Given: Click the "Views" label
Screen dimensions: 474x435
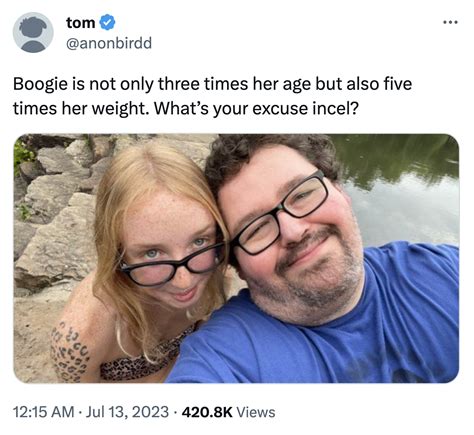Looking at the screenshot, I should 256,412.
